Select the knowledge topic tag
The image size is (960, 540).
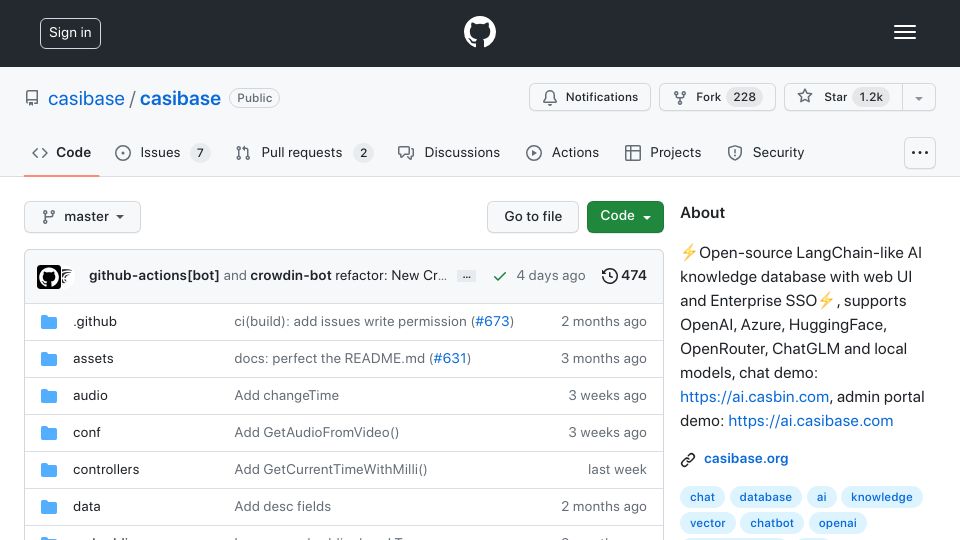click(x=882, y=497)
